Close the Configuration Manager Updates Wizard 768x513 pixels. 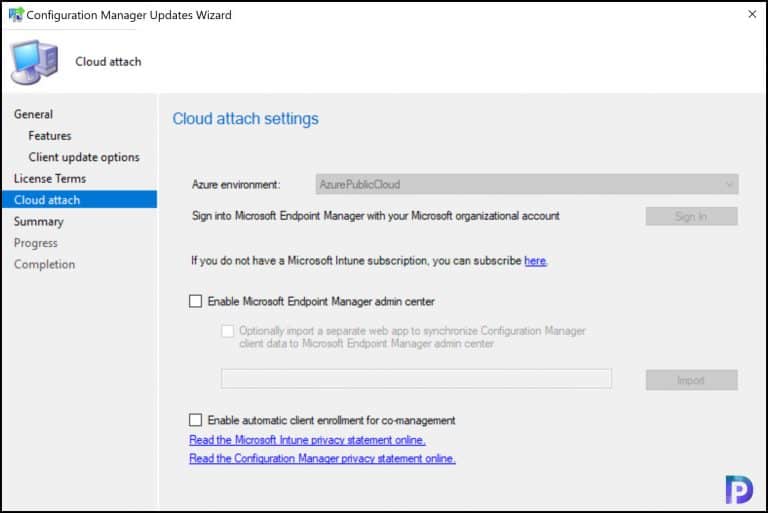point(752,14)
